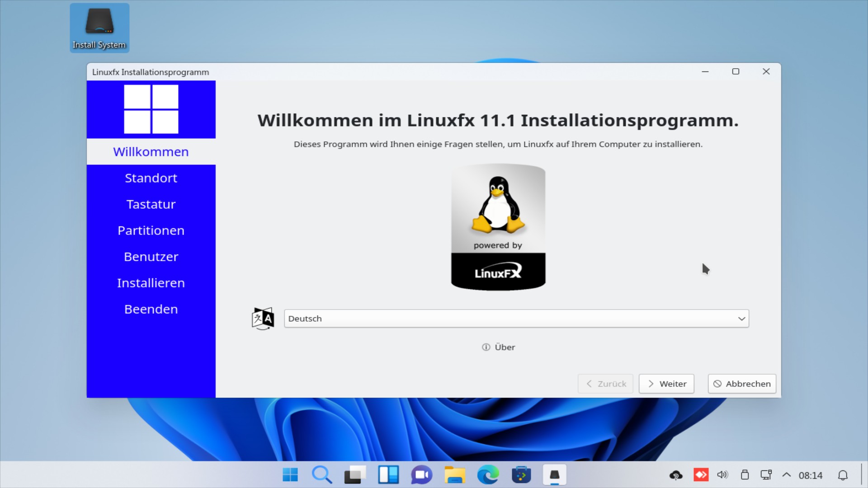Open the notification bell in the tray
The height and width of the screenshot is (488, 868).
[844, 475]
